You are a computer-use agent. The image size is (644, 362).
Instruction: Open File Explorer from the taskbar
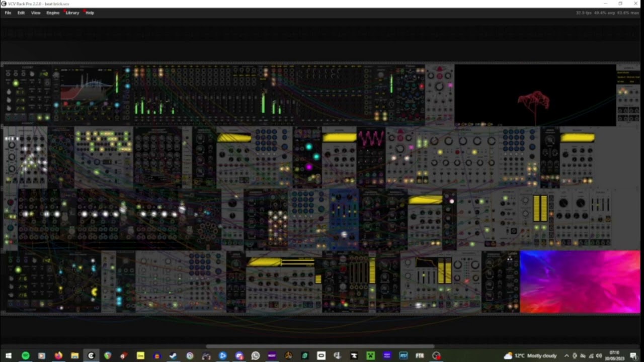74,355
